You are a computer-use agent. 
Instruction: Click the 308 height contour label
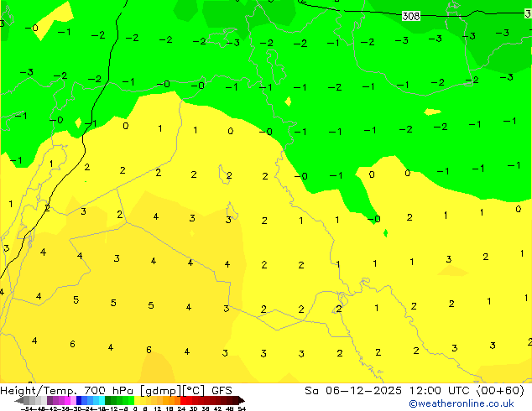tap(411, 16)
